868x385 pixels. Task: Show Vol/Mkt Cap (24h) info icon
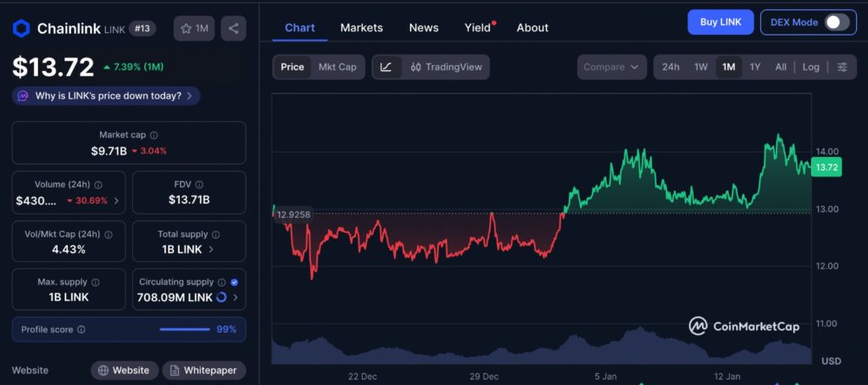coord(108,234)
